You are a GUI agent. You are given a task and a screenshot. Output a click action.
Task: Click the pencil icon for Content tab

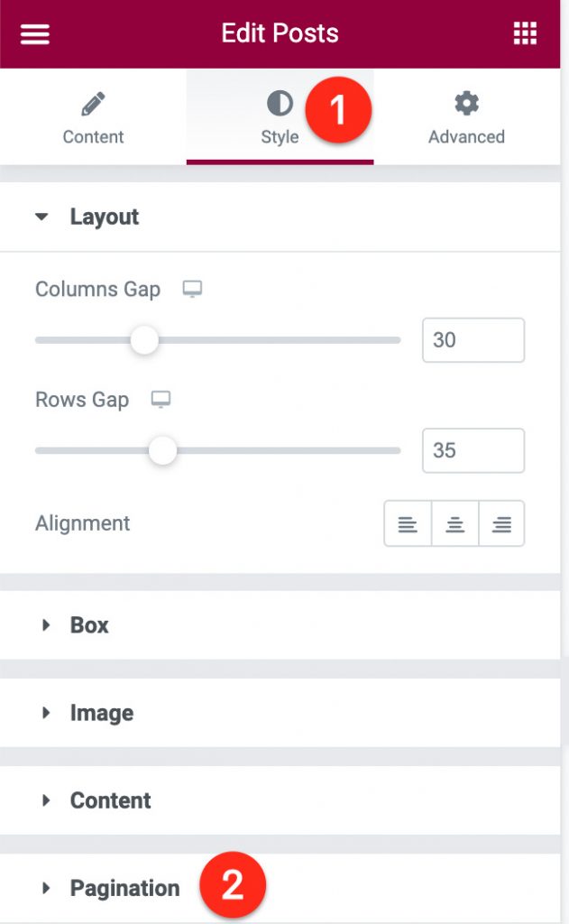[93, 105]
